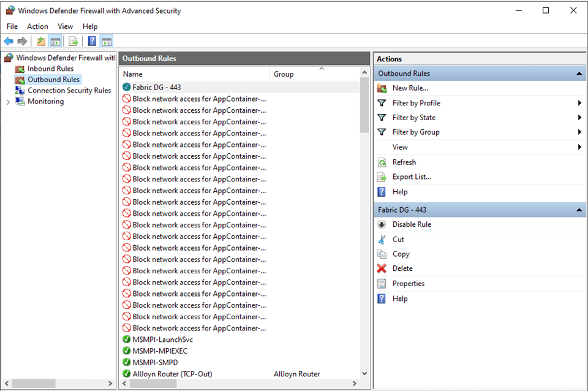Select the AllJoyn Router (TCP-Out) rule
Image resolution: width=588 pixels, height=391 pixels.
(240, 374)
